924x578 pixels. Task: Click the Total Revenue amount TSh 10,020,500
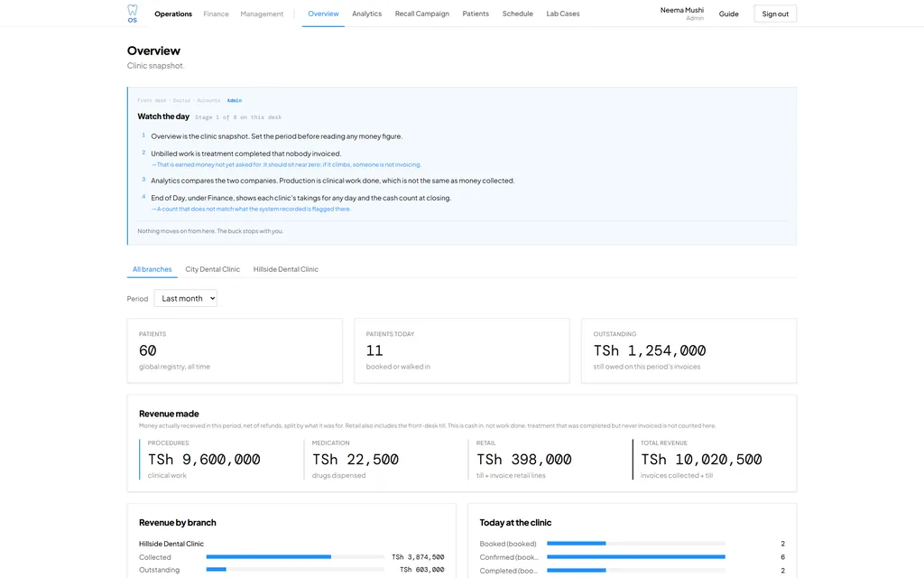tap(701, 460)
